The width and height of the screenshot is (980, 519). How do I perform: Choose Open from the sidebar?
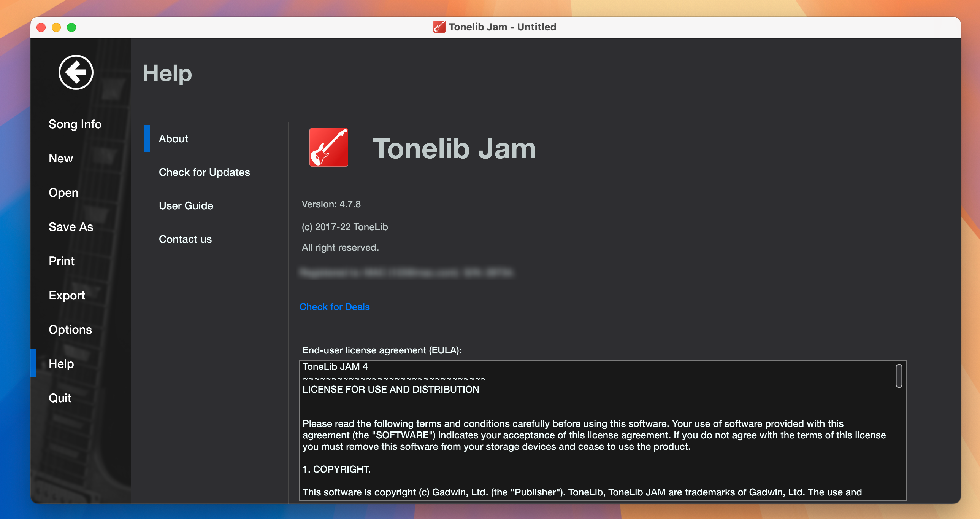(63, 193)
